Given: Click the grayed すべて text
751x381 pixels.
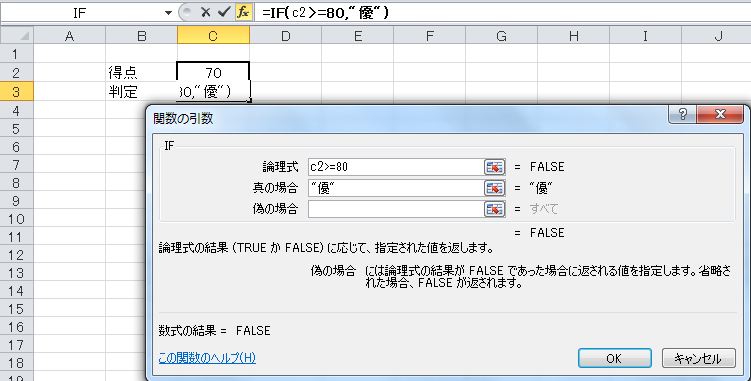Looking at the screenshot, I should click(544, 209).
